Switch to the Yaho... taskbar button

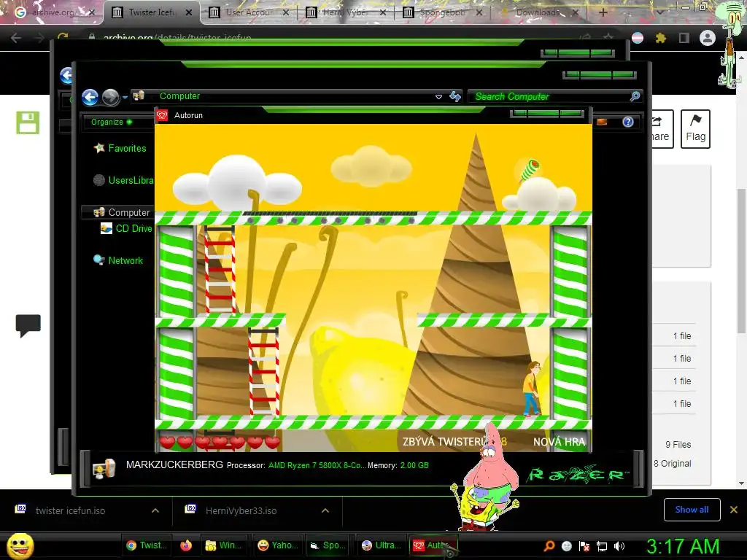click(278, 545)
